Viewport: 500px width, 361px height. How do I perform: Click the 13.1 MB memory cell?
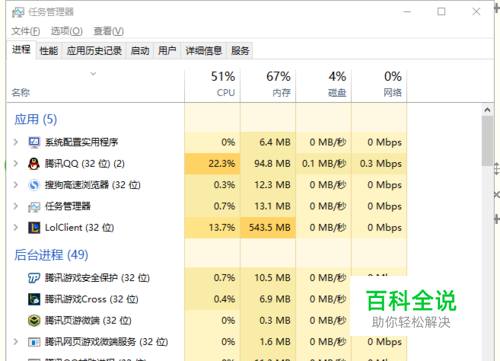[x=268, y=206]
